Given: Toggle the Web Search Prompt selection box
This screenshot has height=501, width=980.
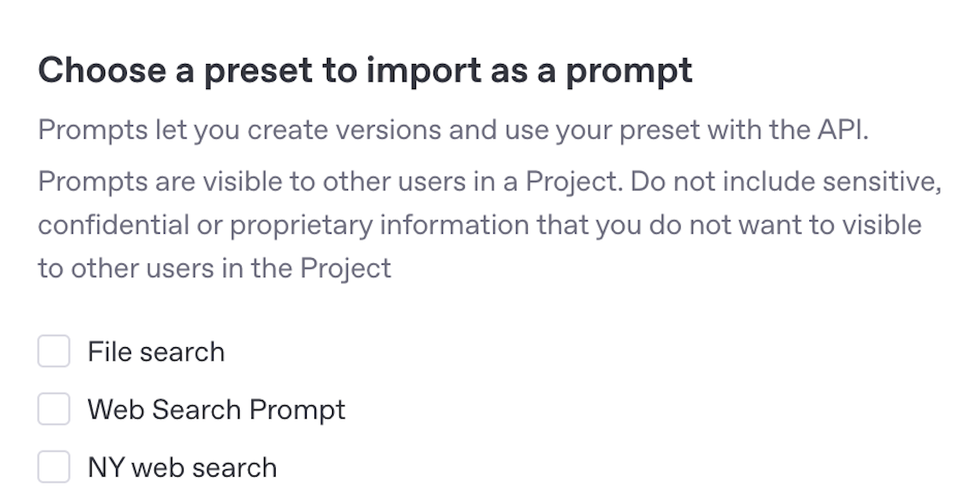Looking at the screenshot, I should point(53,409).
